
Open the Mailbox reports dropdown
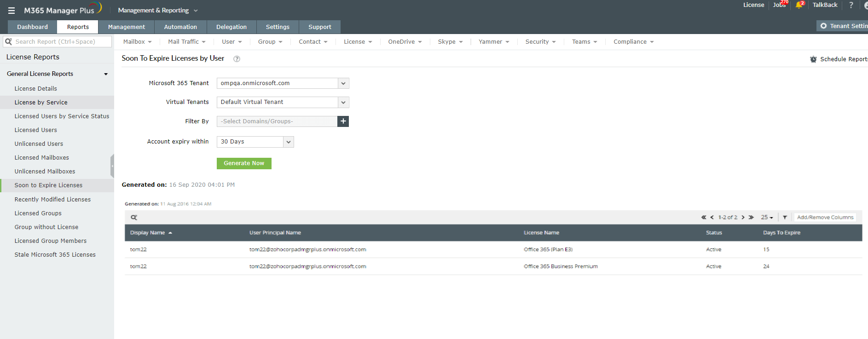coord(137,42)
